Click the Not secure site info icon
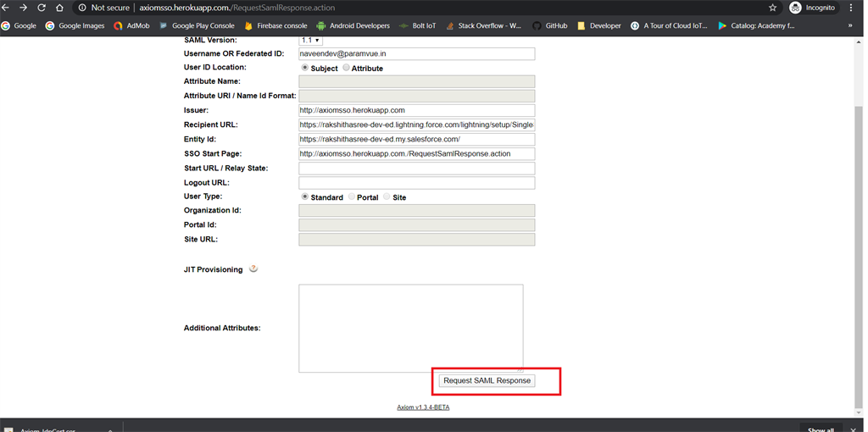This screenshot has width=868, height=432. click(x=82, y=8)
